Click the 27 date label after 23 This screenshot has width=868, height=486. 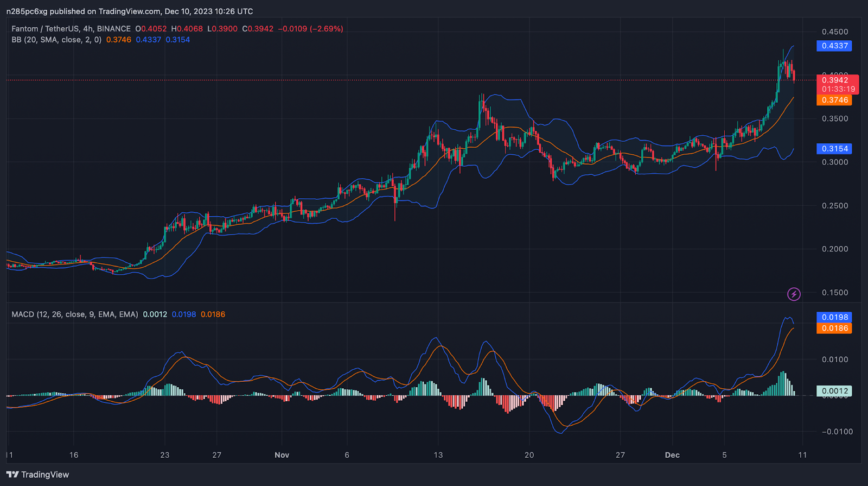(217, 455)
